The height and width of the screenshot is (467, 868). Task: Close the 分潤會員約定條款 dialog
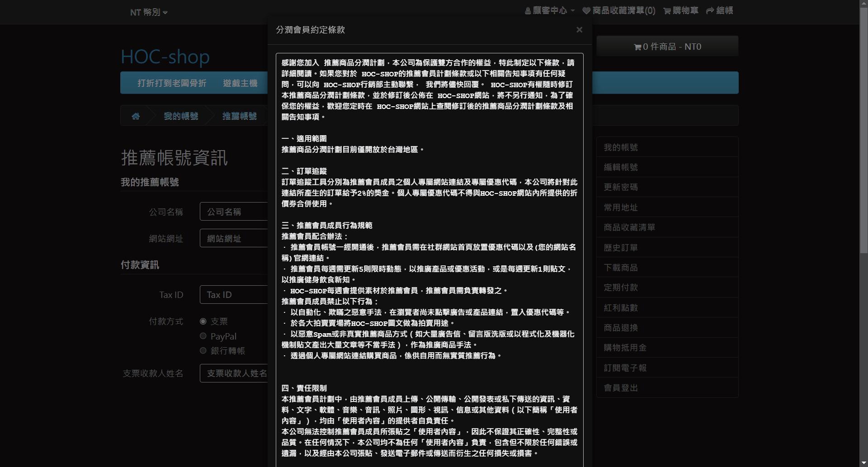579,30
